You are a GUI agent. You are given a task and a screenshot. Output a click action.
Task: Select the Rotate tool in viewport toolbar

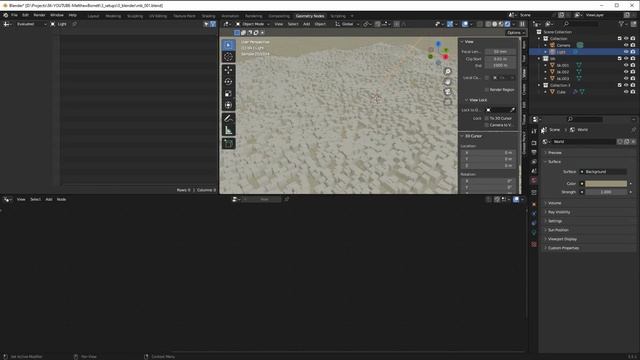coord(228,82)
